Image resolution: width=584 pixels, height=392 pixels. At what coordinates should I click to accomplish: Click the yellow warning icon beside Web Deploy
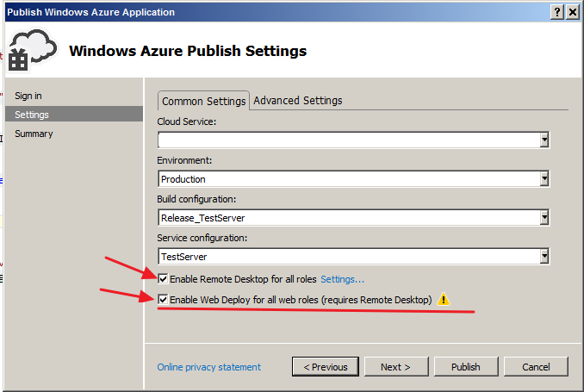444,300
